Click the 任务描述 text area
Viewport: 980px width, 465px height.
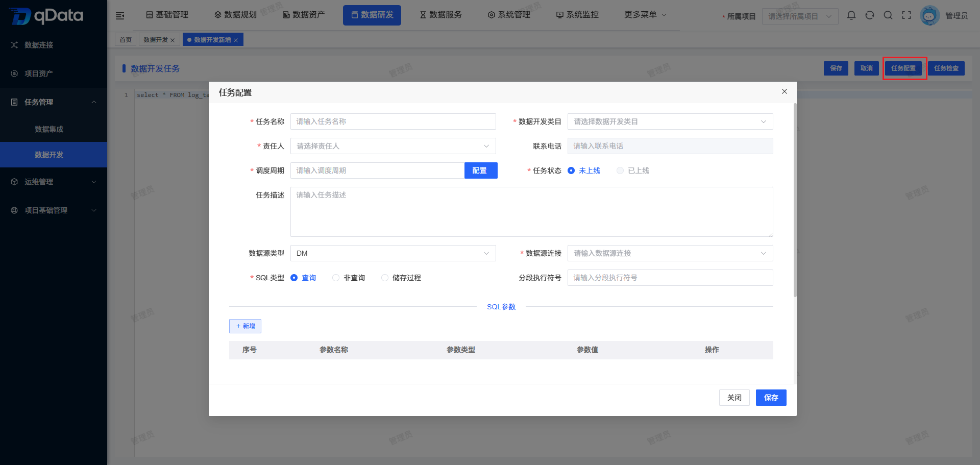tap(531, 212)
